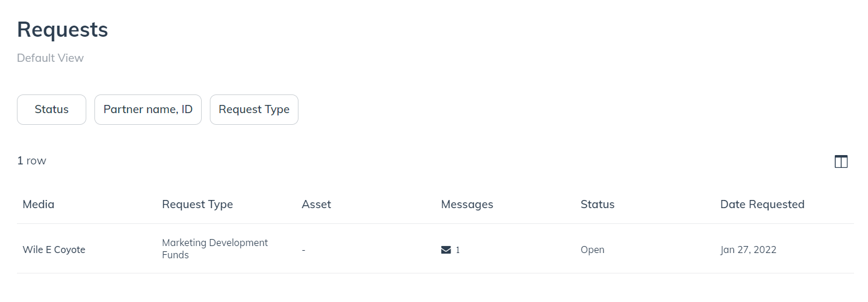Viewport: 868px width, 302px height.
Task: Expand the Request Type filter button
Action: (254, 110)
